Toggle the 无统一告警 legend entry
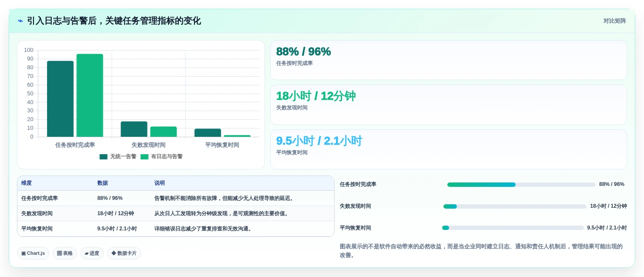 (118, 156)
